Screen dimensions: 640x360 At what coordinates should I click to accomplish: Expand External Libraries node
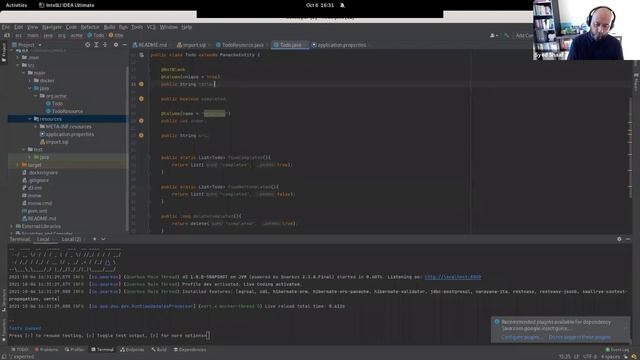point(12,226)
